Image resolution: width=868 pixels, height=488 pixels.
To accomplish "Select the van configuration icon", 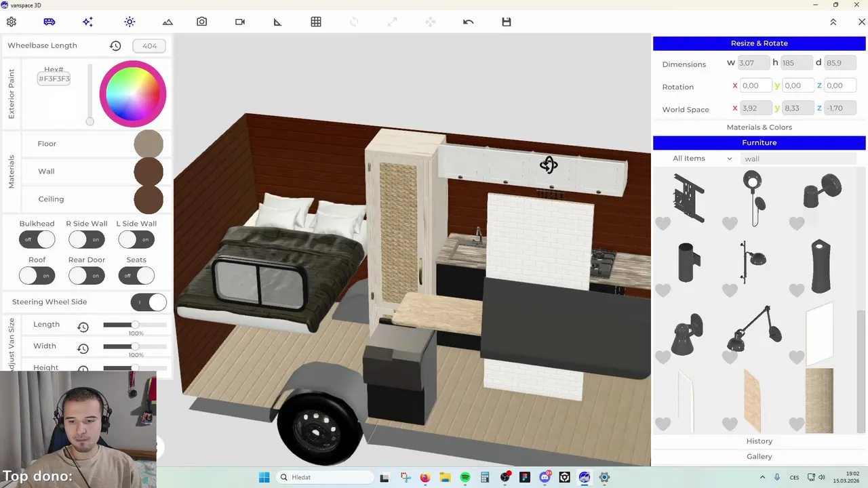I will click(x=50, y=22).
